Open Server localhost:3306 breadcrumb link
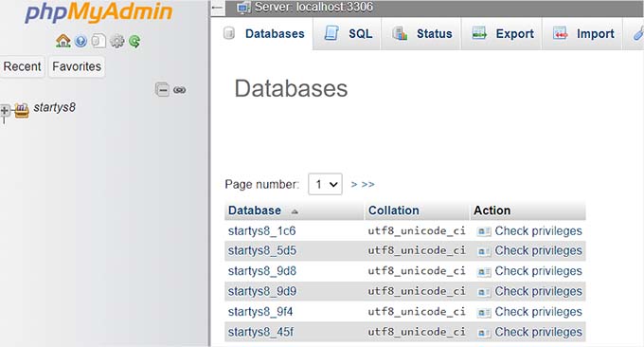This screenshot has height=347, width=644. tap(313, 7)
